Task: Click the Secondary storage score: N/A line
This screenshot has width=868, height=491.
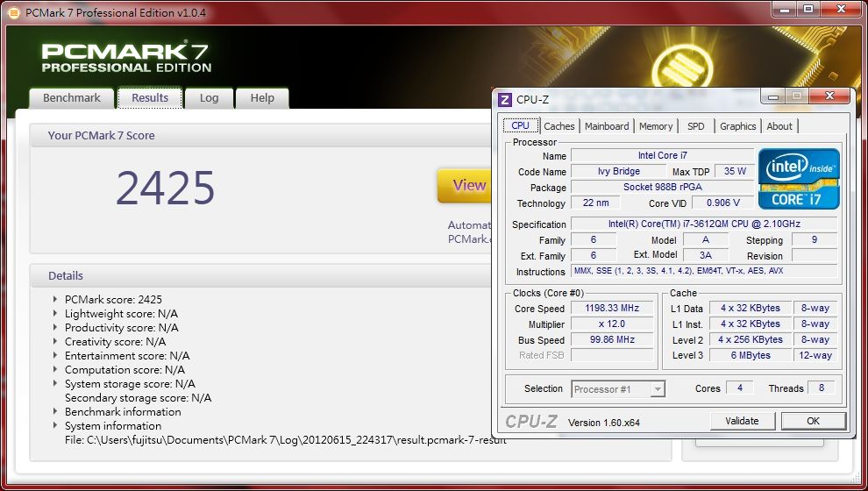Action: (138, 398)
